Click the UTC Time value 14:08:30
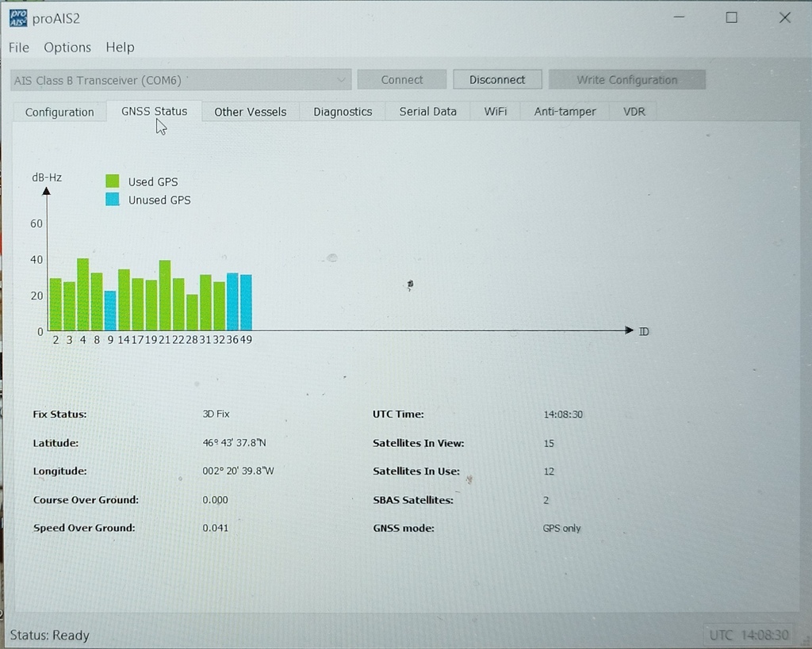 pyautogui.click(x=563, y=414)
